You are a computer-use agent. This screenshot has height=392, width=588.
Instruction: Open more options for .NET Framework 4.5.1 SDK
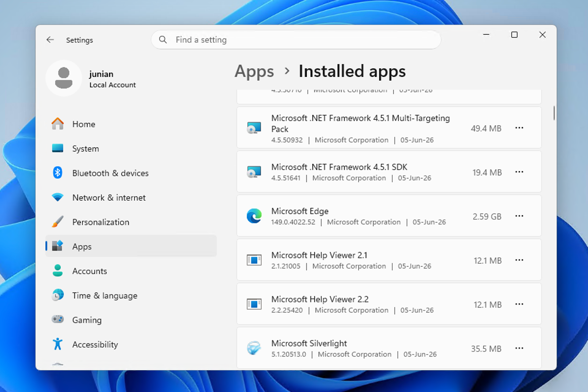(x=519, y=172)
